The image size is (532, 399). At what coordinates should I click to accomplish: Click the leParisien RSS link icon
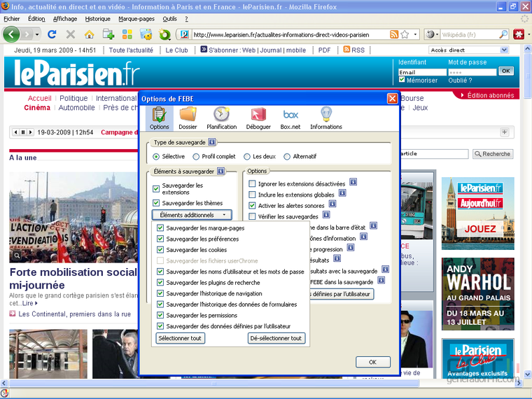346,50
